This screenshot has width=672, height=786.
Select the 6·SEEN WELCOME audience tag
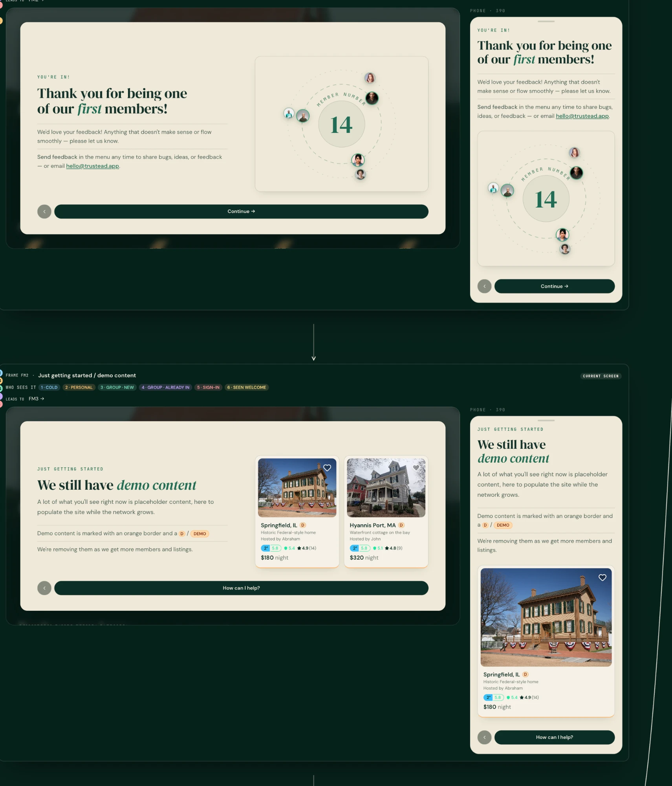click(247, 387)
